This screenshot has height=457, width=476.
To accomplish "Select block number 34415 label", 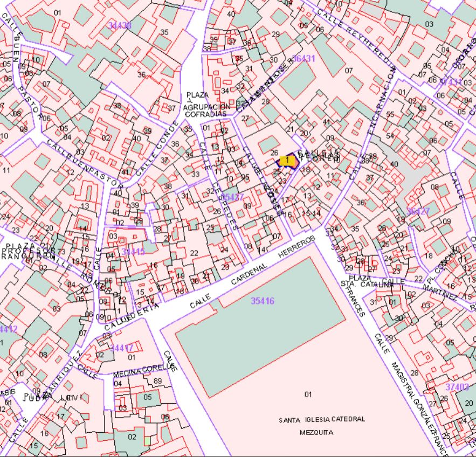I will [133, 252].
